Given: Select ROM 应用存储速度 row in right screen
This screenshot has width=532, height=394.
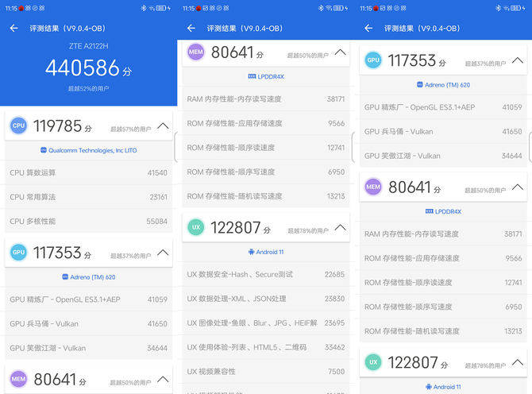Looking at the screenshot, I should [x=443, y=258].
